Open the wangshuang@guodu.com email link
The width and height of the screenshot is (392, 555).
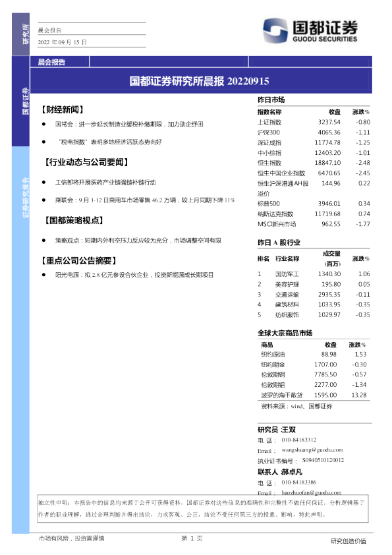312,450
